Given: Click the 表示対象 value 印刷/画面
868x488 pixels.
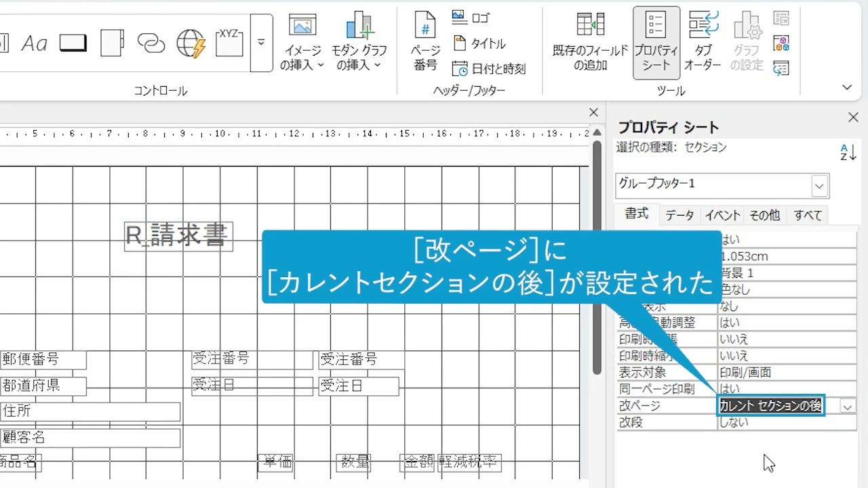Looking at the screenshot, I should 787,373.
